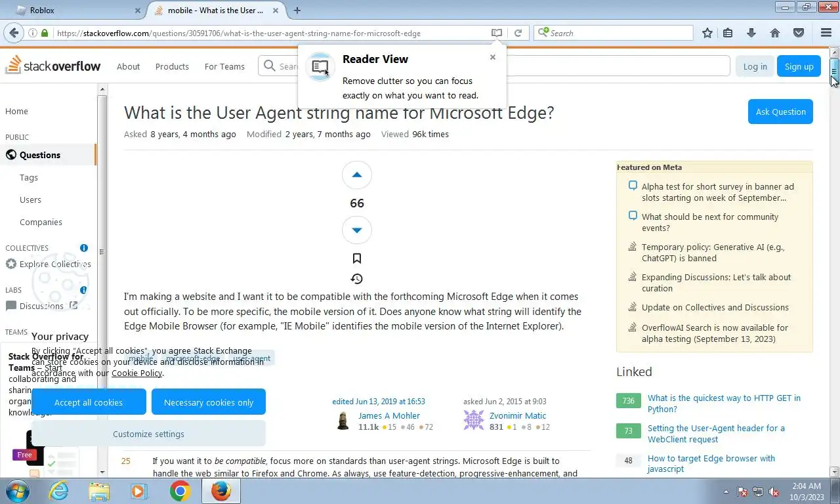Open new tab with plus button
This screenshot has height=504, width=840.
(297, 10)
